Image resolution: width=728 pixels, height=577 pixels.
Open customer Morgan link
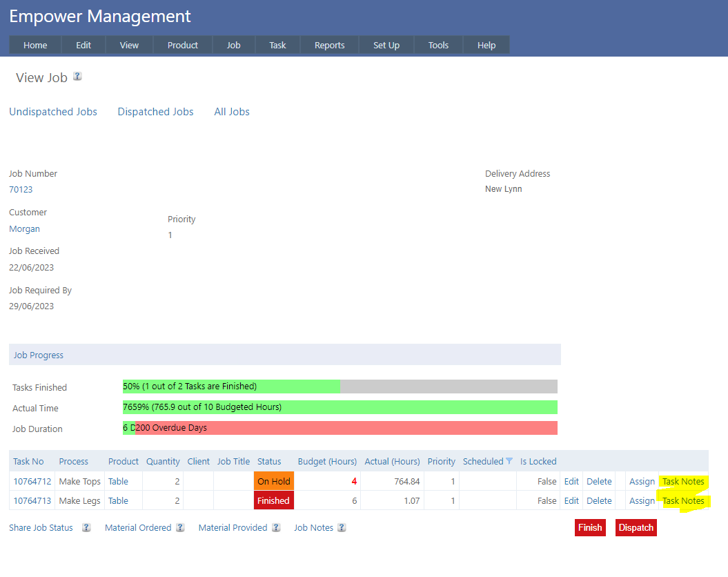pos(24,229)
